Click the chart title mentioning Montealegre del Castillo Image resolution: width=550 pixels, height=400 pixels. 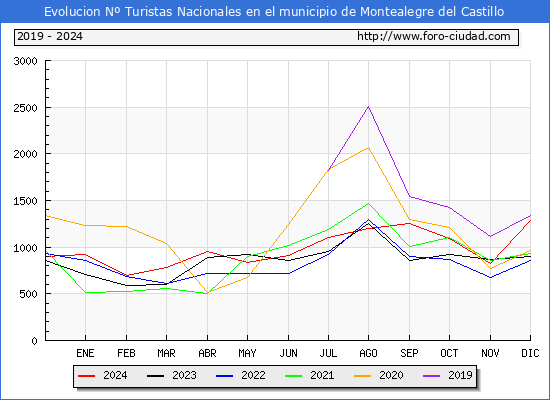(x=274, y=12)
